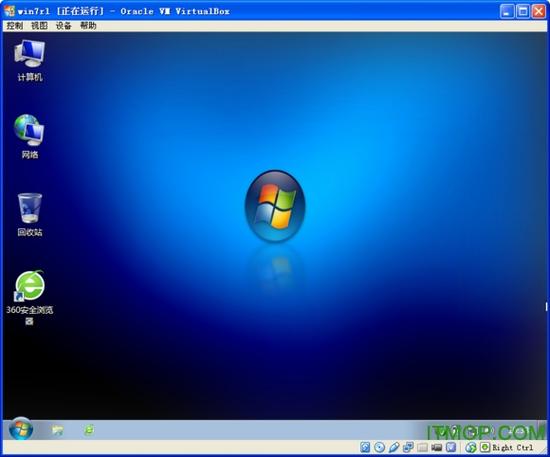This screenshot has height=457, width=550.
Task: Open the explorer folder icon on guest taskbar
Action: pos(58,430)
